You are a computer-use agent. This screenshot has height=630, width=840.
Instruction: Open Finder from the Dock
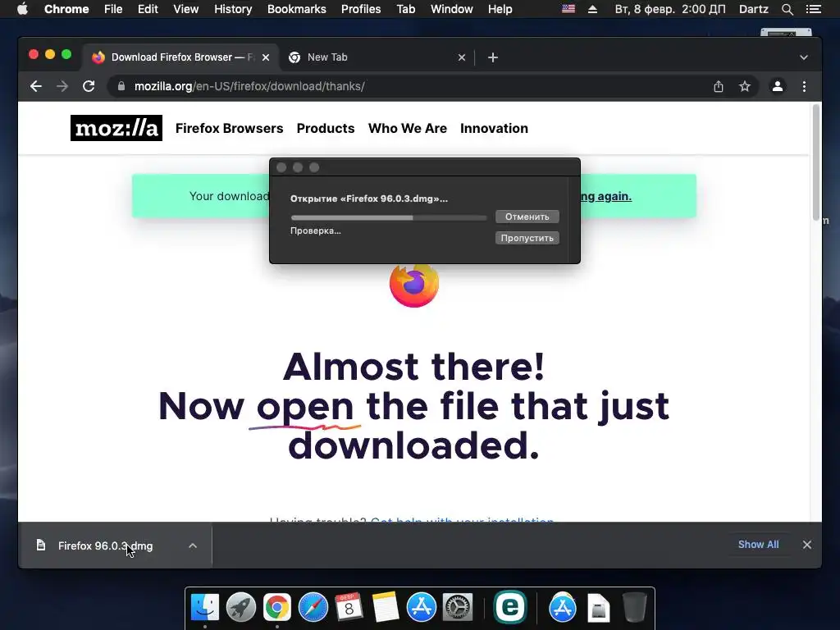click(204, 608)
